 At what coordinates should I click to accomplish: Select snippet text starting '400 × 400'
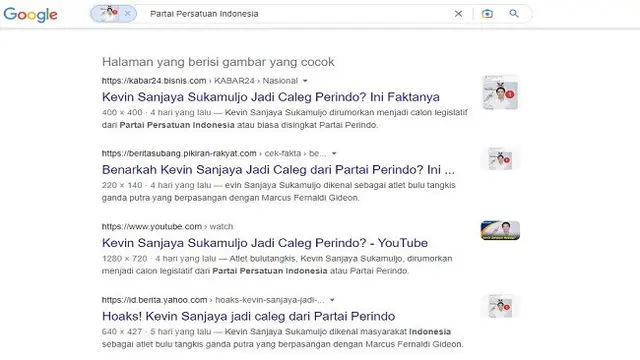tap(284, 119)
